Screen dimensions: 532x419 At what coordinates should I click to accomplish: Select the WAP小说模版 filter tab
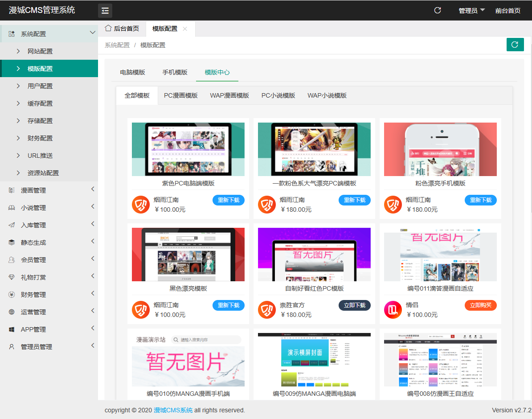[327, 95]
